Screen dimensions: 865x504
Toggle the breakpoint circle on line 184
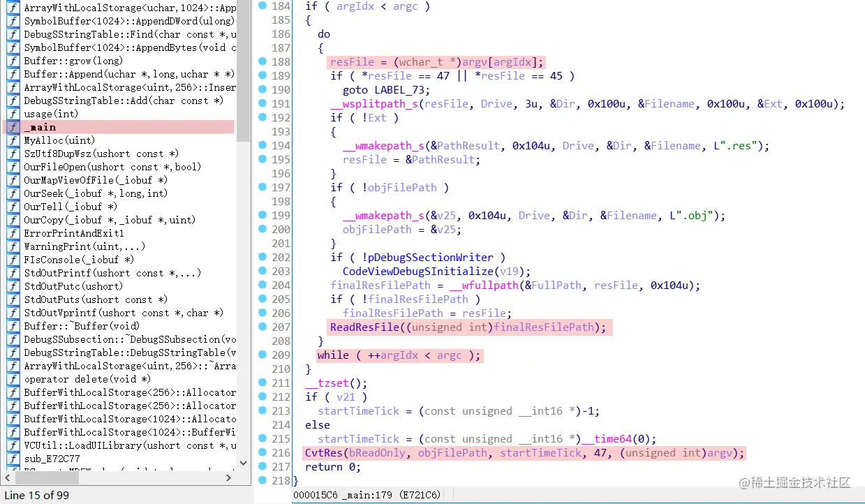263,6
